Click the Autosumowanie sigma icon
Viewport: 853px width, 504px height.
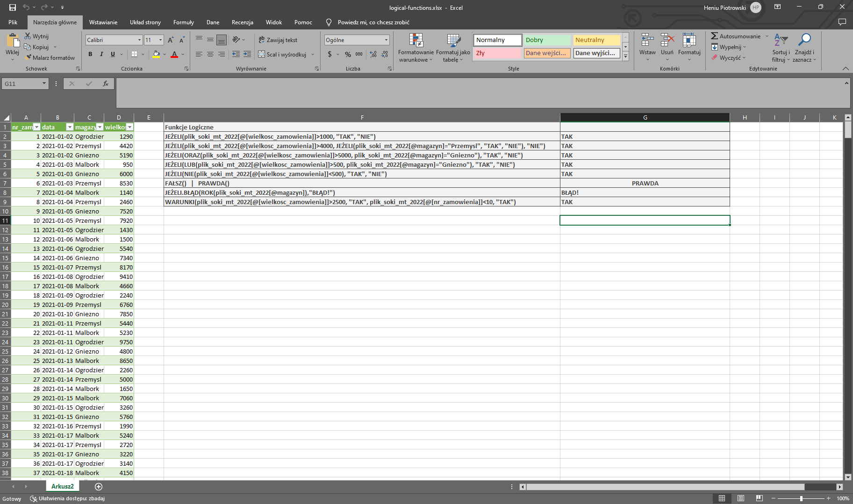tap(714, 36)
